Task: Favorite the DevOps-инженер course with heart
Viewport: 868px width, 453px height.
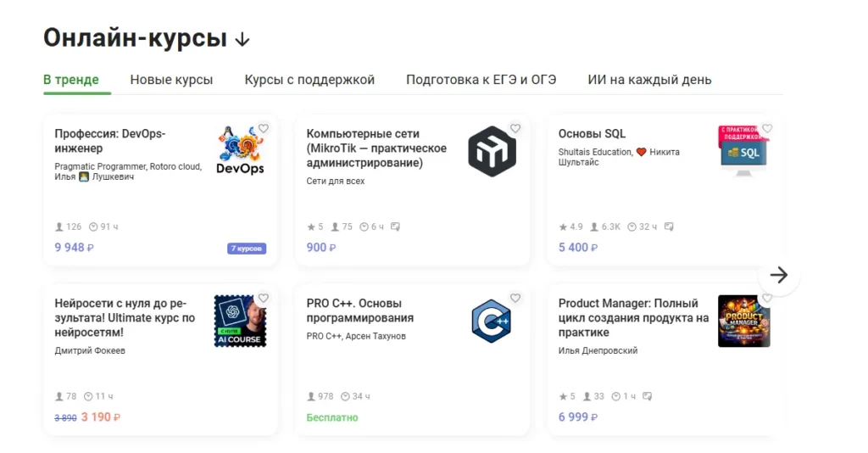Action: (264, 129)
